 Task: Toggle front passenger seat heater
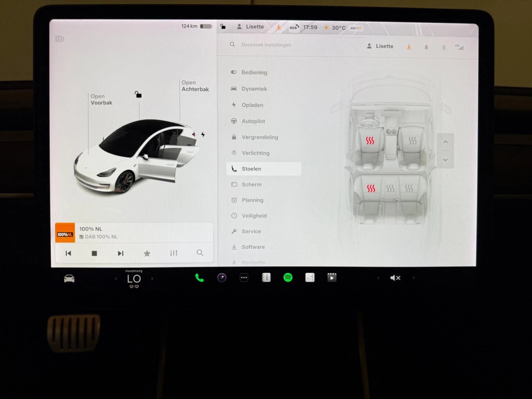(x=412, y=141)
